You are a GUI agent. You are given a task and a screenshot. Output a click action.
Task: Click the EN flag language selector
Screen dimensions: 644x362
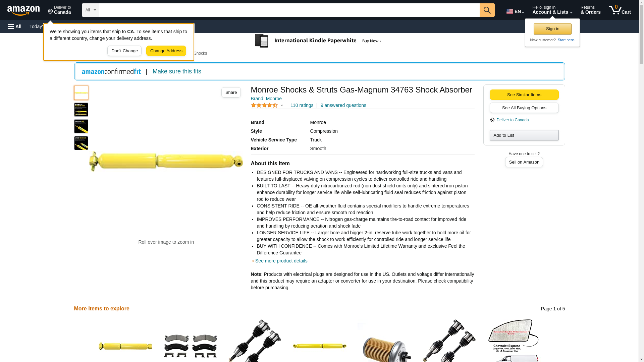point(515,11)
